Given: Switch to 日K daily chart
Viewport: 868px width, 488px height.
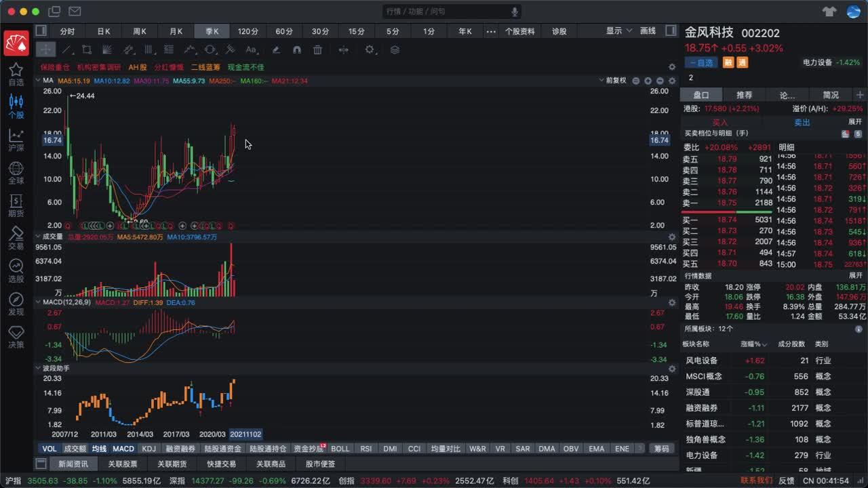Looking at the screenshot, I should click(104, 31).
